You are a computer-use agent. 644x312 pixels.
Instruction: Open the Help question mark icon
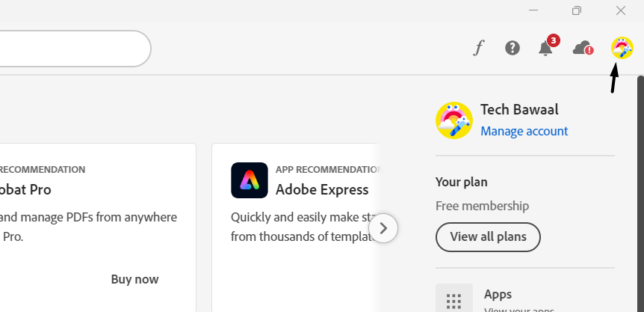point(512,48)
